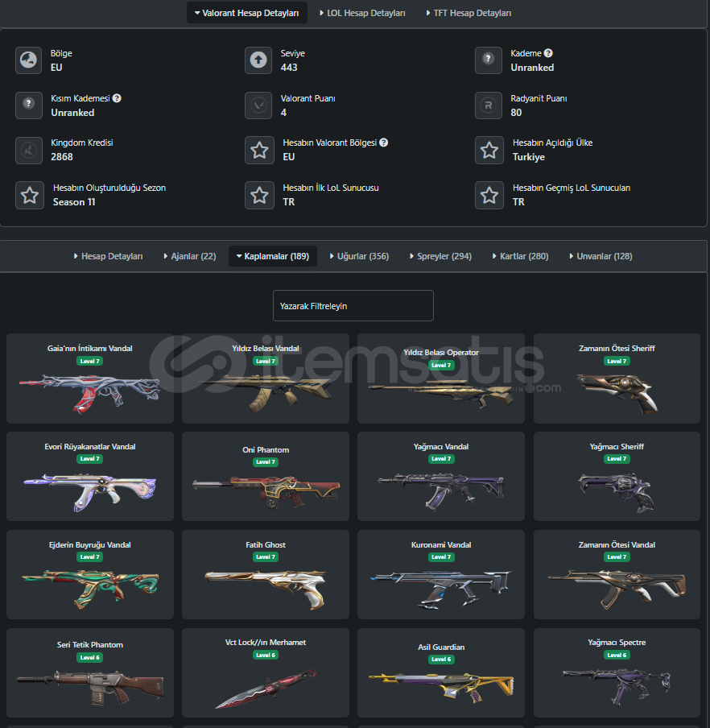Click the rank icon beside Kademe
Image resolution: width=710 pixels, height=728 pixels.
point(488,60)
